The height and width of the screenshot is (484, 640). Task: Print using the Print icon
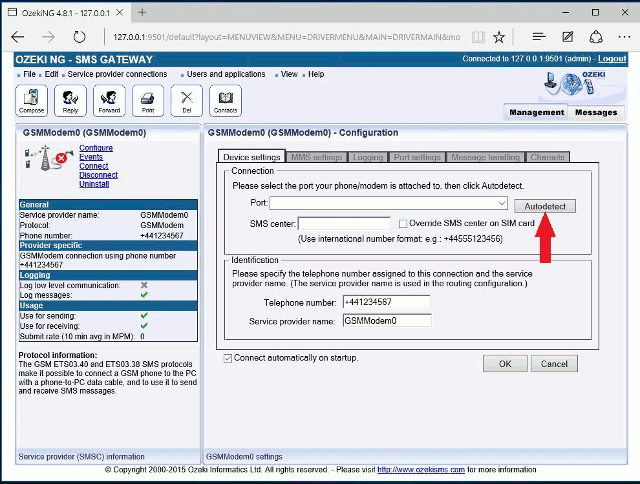point(148,100)
